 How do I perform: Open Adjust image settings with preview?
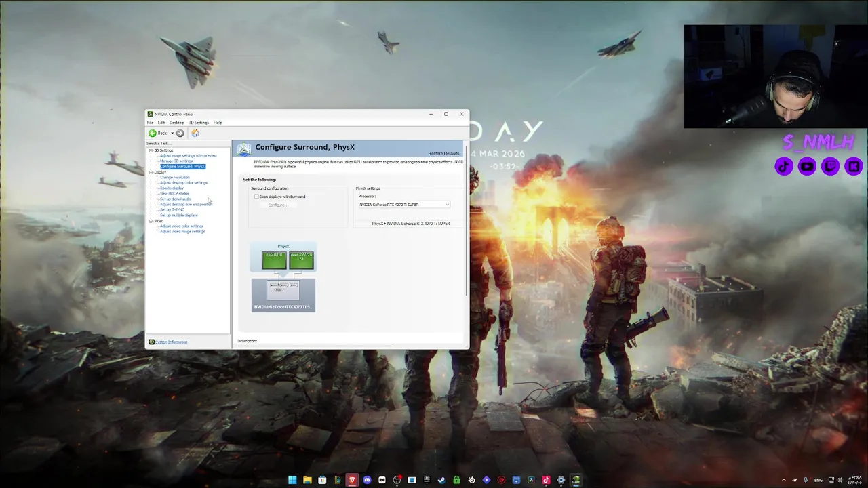pyautogui.click(x=189, y=156)
